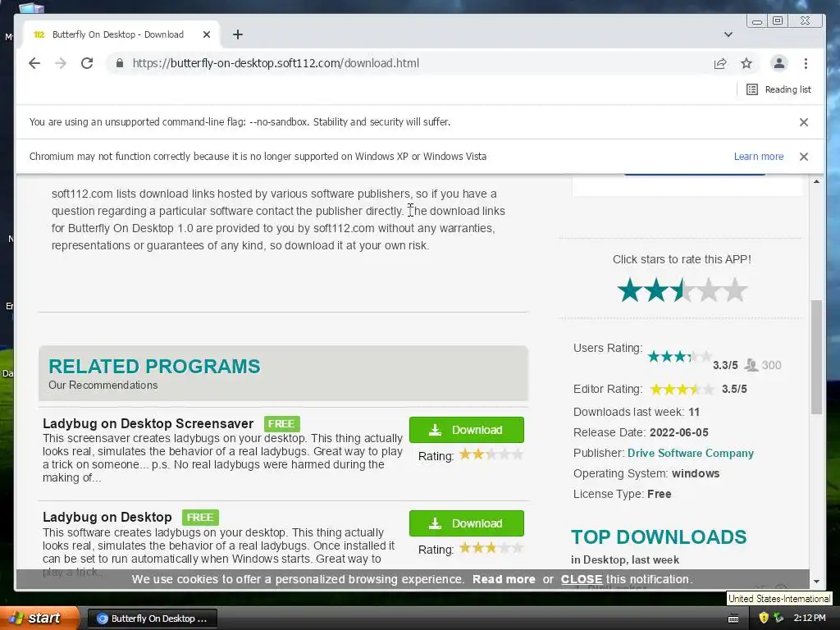The width and height of the screenshot is (840, 630).
Task: Rate the app four stars
Action: point(709,290)
